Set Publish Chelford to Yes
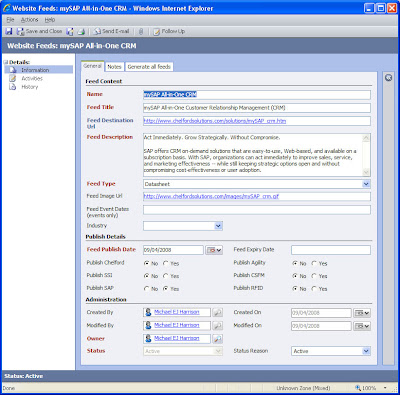The height and width of the screenshot is (395, 400). [x=166, y=263]
